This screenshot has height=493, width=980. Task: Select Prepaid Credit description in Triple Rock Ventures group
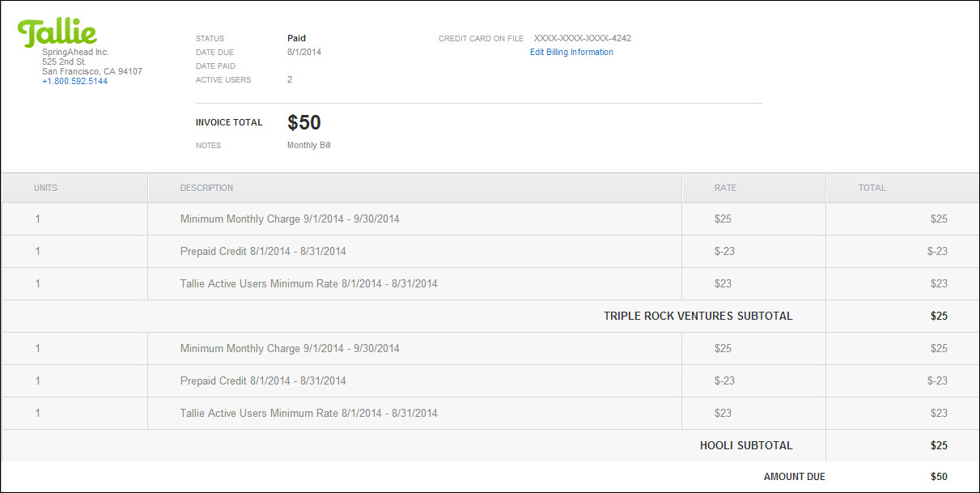click(x=263, y=251)
